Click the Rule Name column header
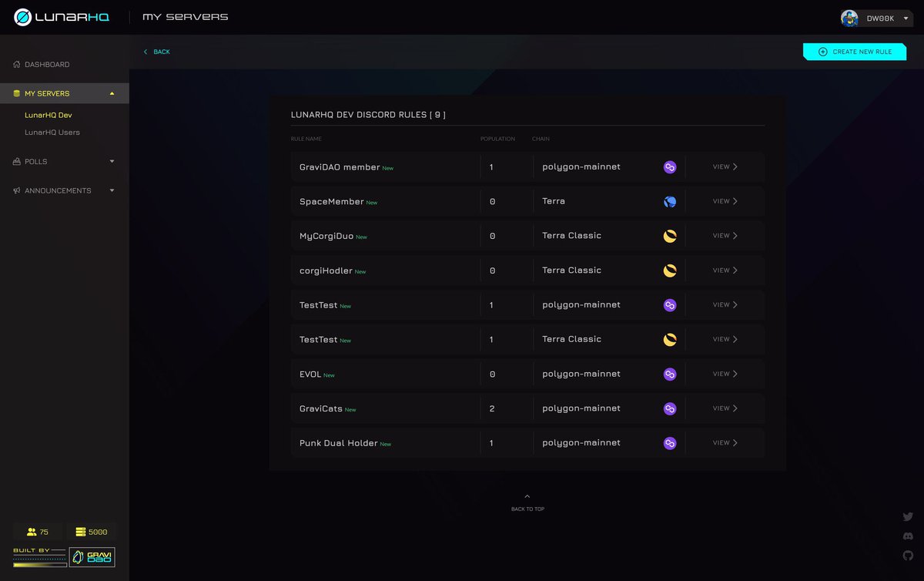Viewport: 924px width, 581px height. coord(306,139)
